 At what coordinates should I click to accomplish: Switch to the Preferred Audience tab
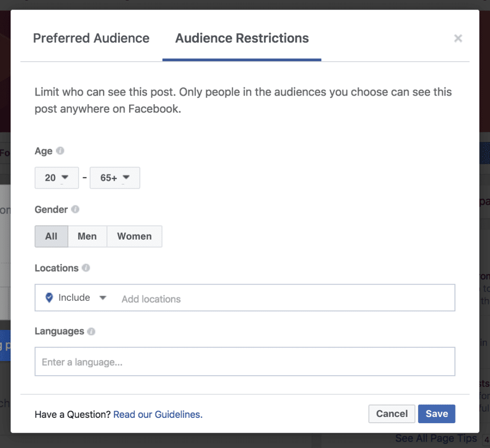click(x=91, y=38)
